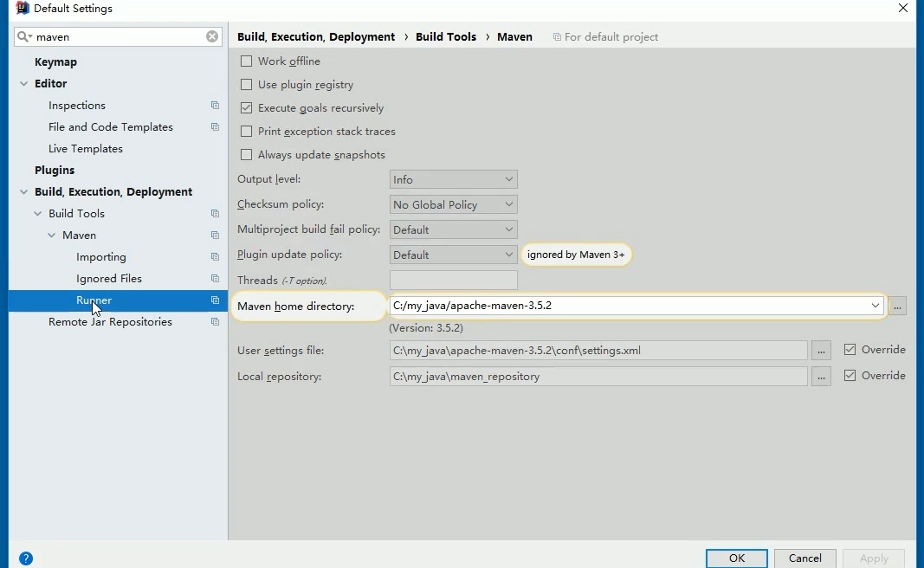Image resolution: width=924 pixels, height=568 pixels.
Task: Open Multiproject build fail policy dropdown
Action: [453, 229]
